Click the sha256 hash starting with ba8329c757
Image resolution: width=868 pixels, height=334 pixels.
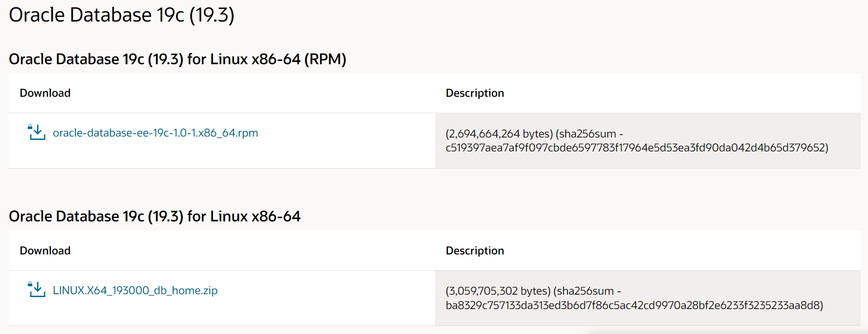pos(634,305)
